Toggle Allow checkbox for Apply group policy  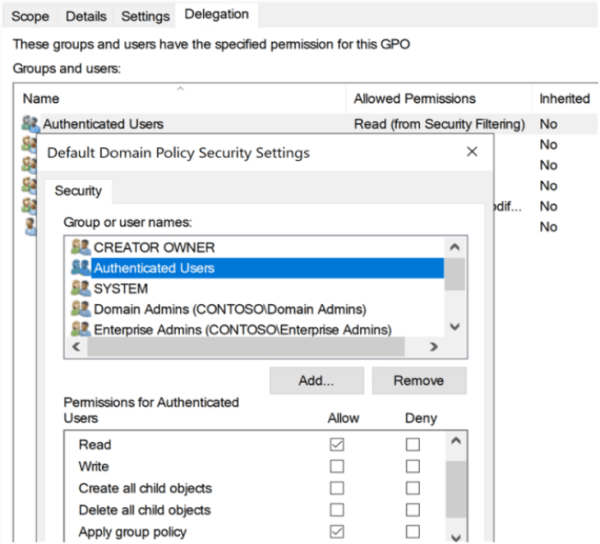pos(337,531)
